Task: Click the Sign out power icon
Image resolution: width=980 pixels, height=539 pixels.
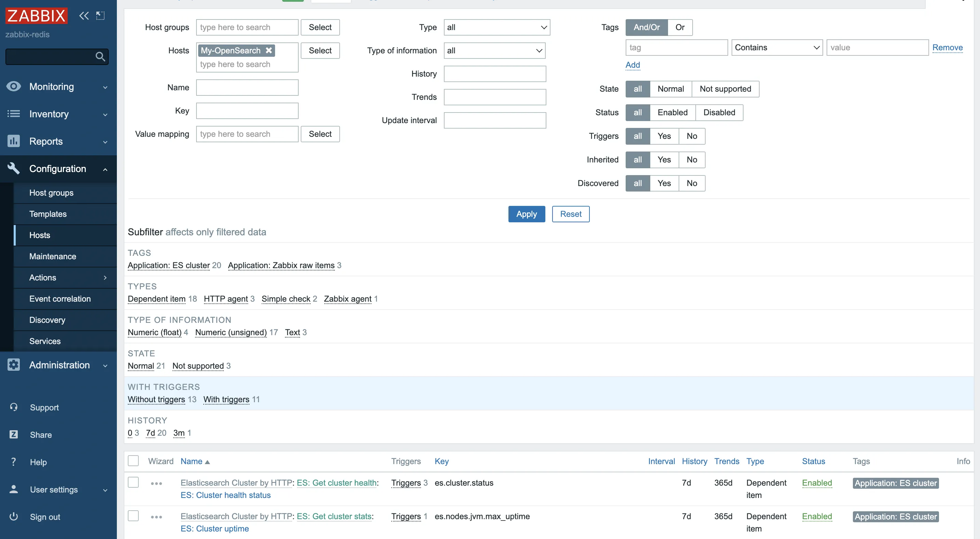Action: pos(14,516)
